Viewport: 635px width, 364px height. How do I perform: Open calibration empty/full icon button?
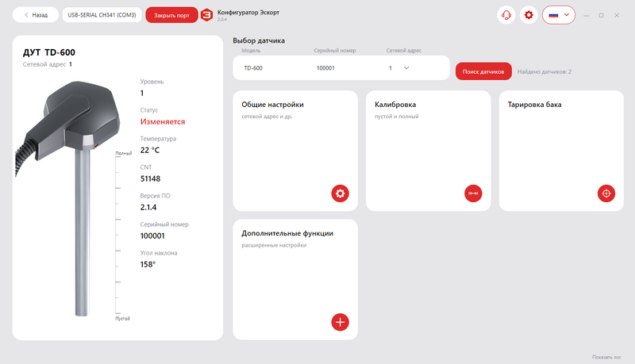click(x=473, y=193)
